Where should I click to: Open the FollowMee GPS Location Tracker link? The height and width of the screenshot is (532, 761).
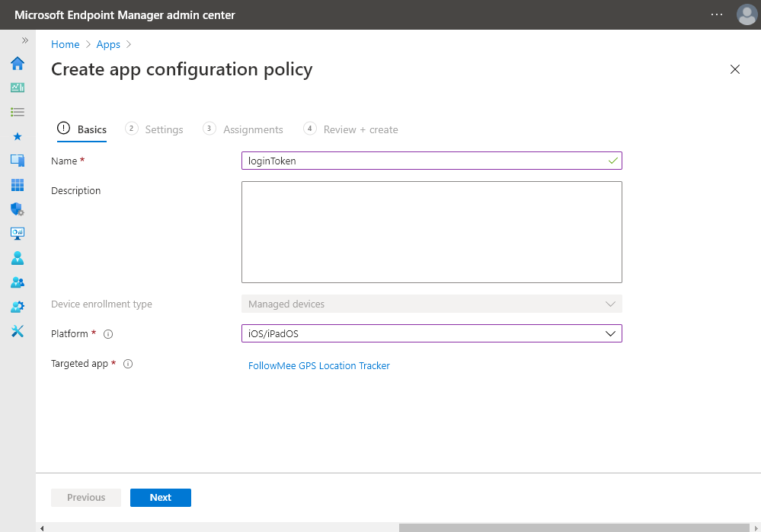(x=319, y=366)
